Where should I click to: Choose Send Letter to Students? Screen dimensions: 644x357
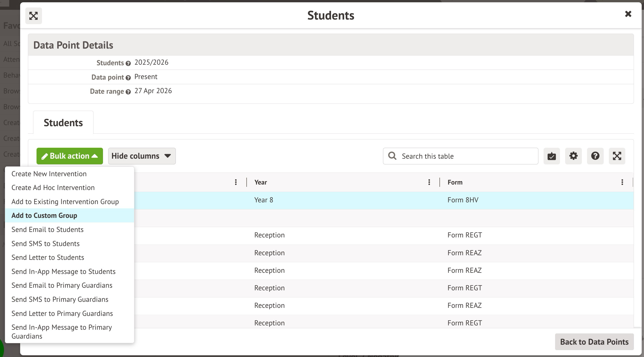tap(48, 258)
